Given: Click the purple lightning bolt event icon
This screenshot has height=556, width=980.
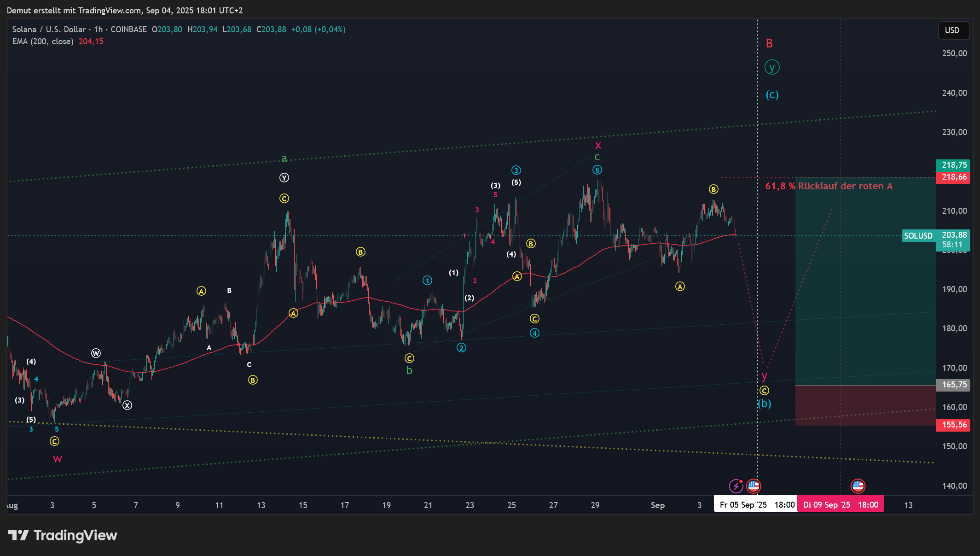Looking at the screenshot, I should click(x=736, y=486).
